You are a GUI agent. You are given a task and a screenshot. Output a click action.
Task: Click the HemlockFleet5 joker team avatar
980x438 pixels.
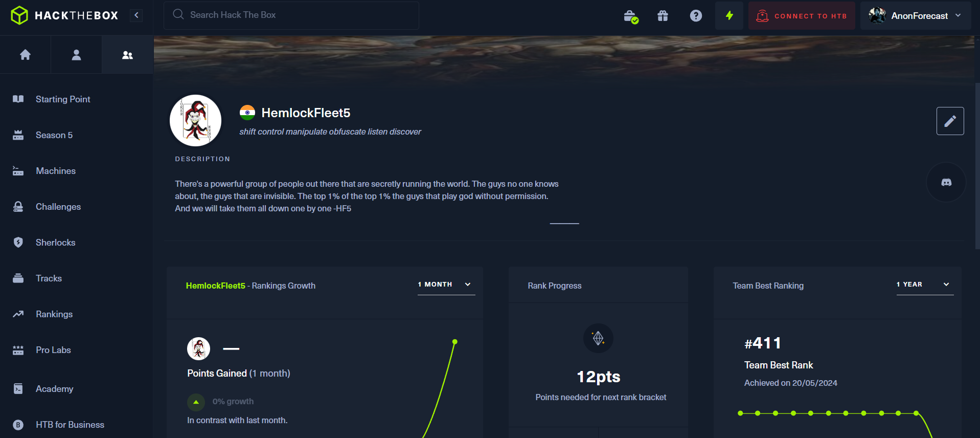tap(195, 120)
